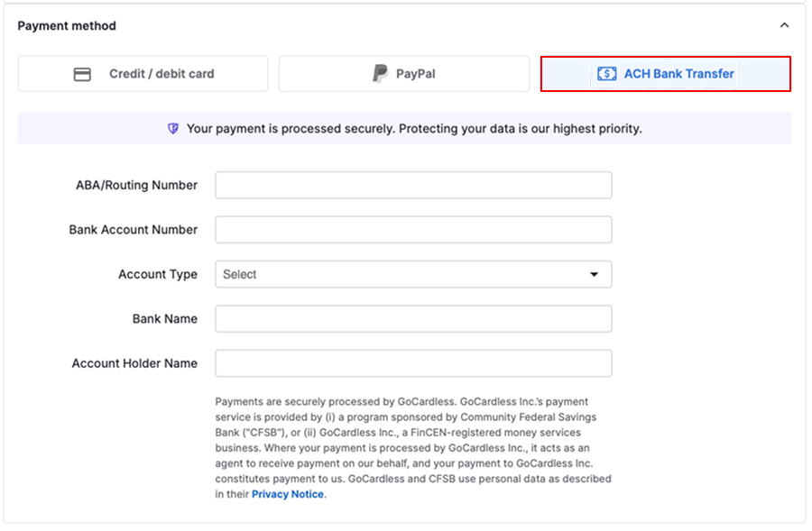Image resolution: width=812 pixels, height=531 pixels.
Task: Open the Account Type dropdown
Action: (x=412, y=274)
